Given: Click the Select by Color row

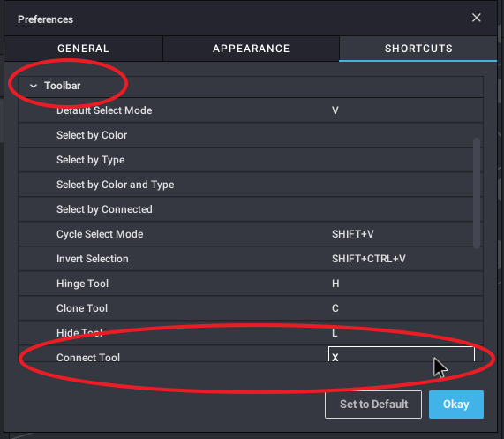Looking at the screenshot, I should pos(251,135).
